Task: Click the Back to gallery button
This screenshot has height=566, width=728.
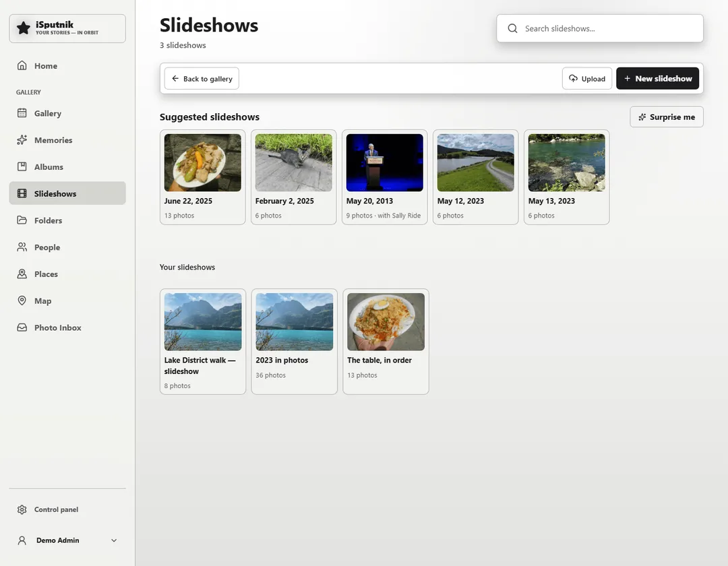Action: tap(202, 78)
